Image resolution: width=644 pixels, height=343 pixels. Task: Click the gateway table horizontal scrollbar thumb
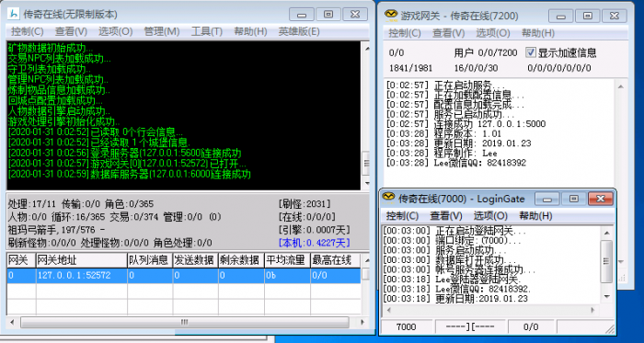[184, 322]
